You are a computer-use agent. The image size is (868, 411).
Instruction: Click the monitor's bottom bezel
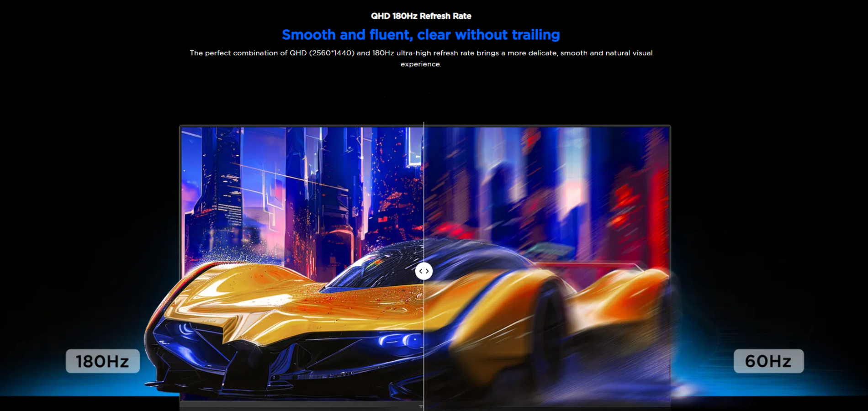pos(302,405)
